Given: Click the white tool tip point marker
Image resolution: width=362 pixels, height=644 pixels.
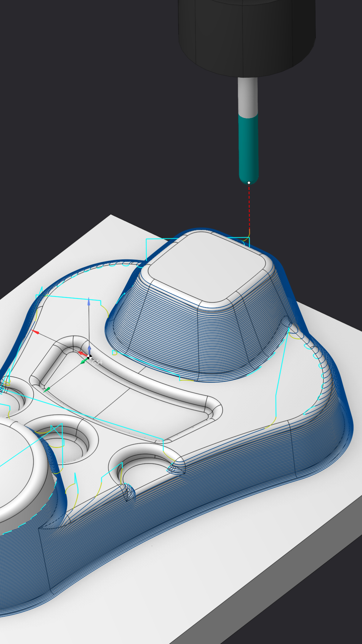Looking at the screenshot, I should pyautogui.click(x=249, y=183).
